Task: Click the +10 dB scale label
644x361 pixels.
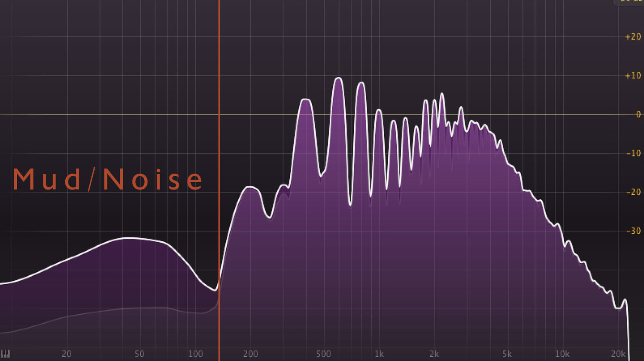Action: 633,75
